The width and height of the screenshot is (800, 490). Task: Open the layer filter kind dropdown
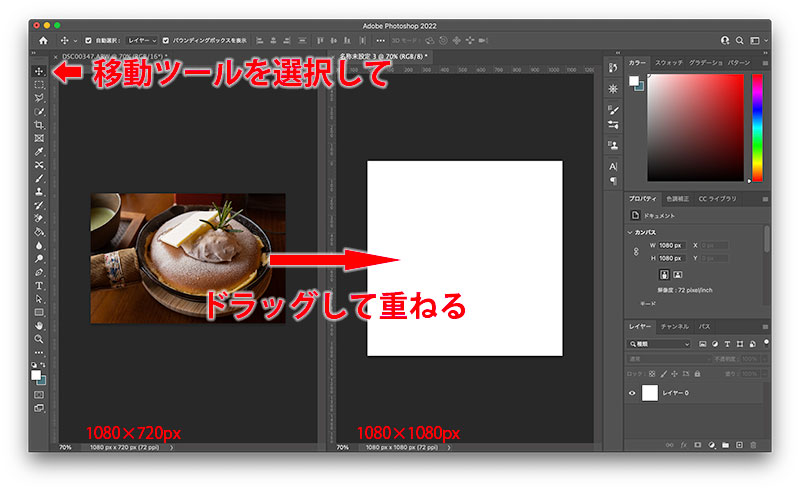pyautogui.click(x=659, y=344)
